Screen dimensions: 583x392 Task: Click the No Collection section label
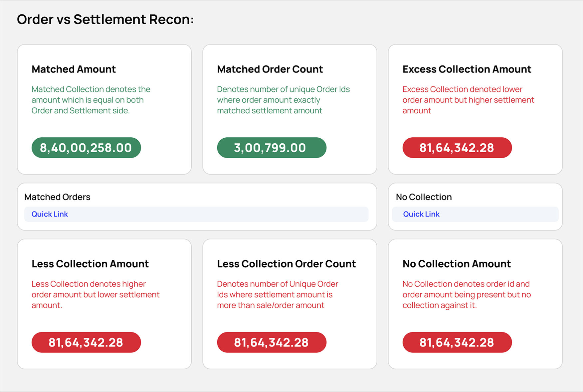click(x=424, y=197)
